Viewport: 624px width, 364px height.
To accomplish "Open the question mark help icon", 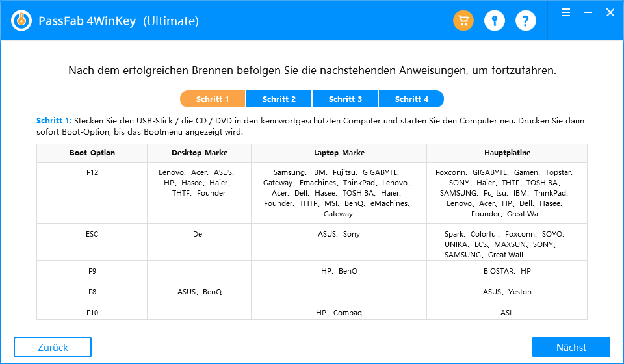I will point(526,20).
